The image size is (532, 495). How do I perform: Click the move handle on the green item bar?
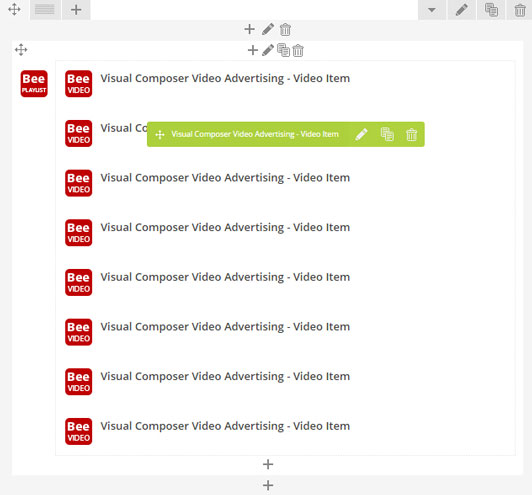coord(160,135)
